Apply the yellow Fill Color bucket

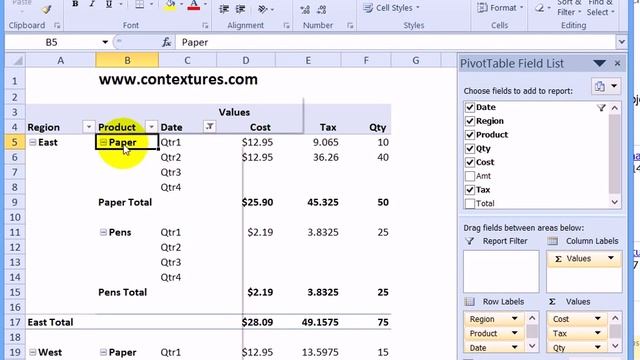coord(170,5)
